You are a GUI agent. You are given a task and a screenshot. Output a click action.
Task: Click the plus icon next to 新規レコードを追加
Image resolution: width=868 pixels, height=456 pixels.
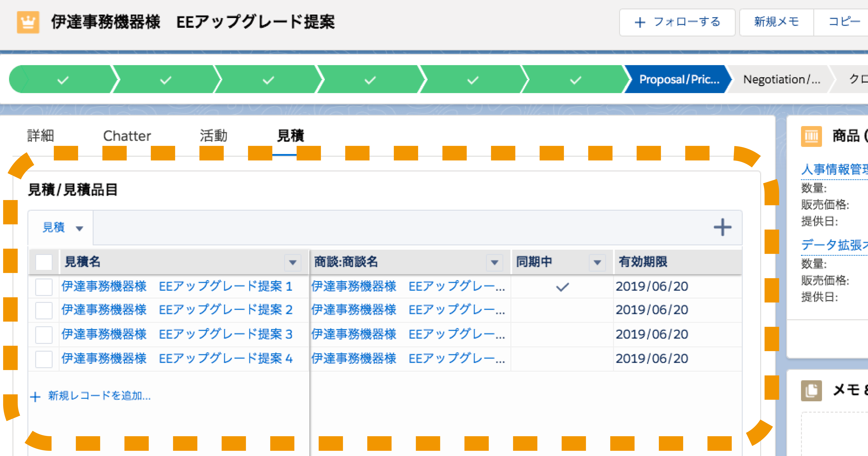tap(36, 397)
